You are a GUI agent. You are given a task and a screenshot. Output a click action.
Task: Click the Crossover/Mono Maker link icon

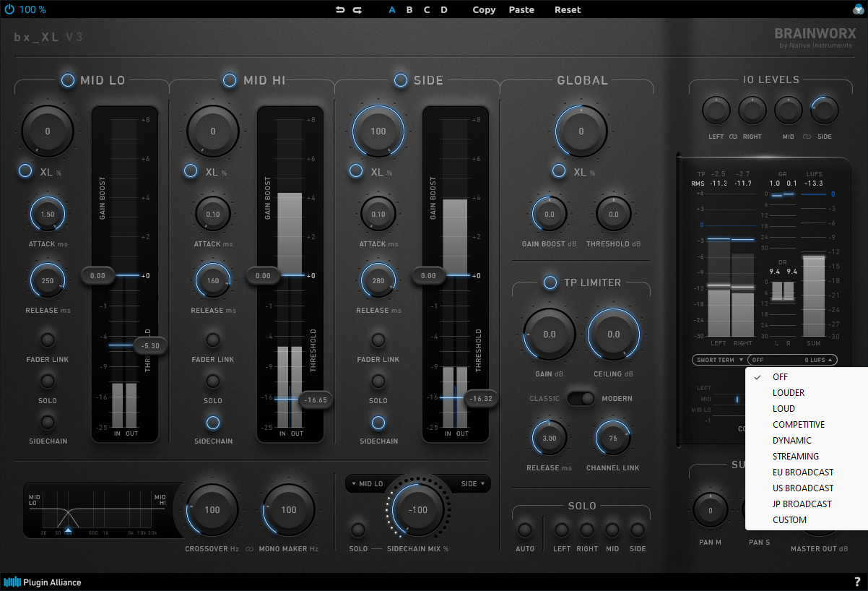(250, 549)
